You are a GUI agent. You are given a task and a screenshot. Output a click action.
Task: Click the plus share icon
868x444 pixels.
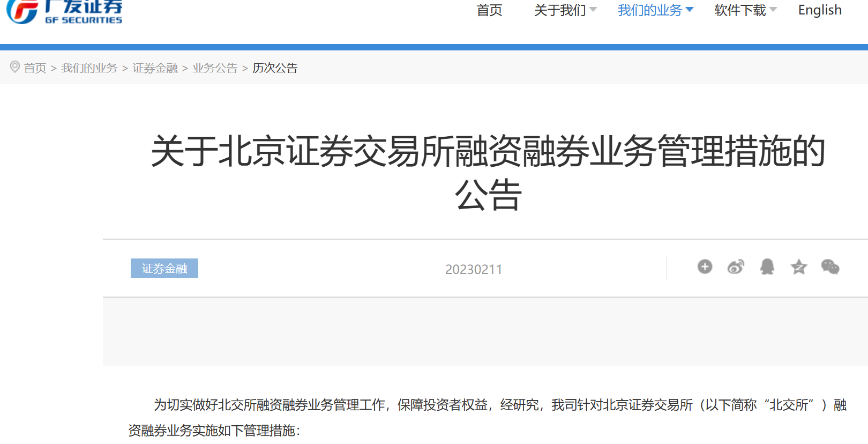(x=705, y=267)
